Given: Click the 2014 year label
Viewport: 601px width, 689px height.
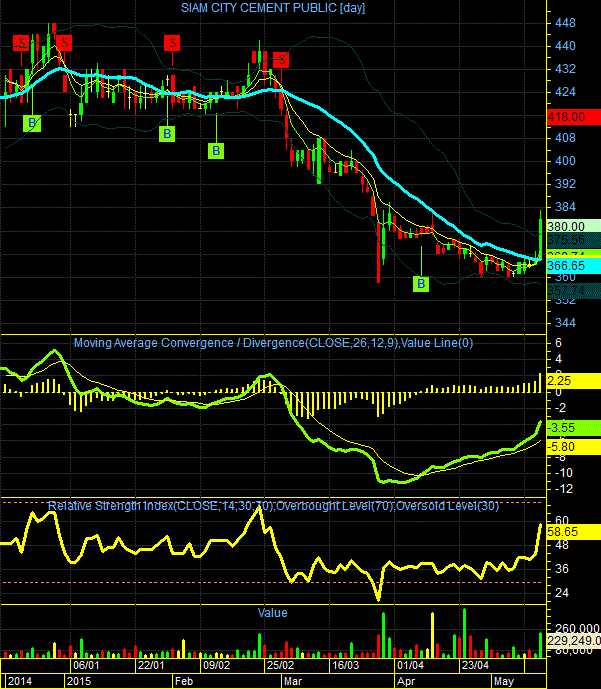Looking at the screenshot, I should click(x=20, y=681).
